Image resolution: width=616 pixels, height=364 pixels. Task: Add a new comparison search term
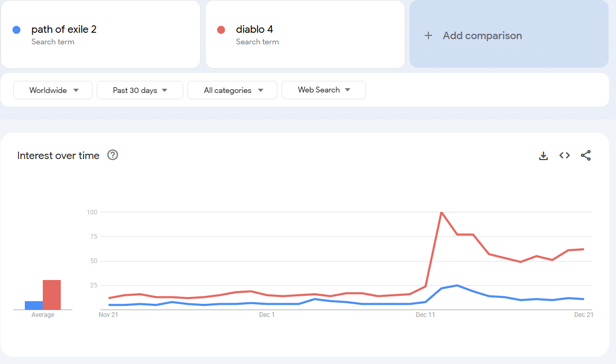click(509, 34)
